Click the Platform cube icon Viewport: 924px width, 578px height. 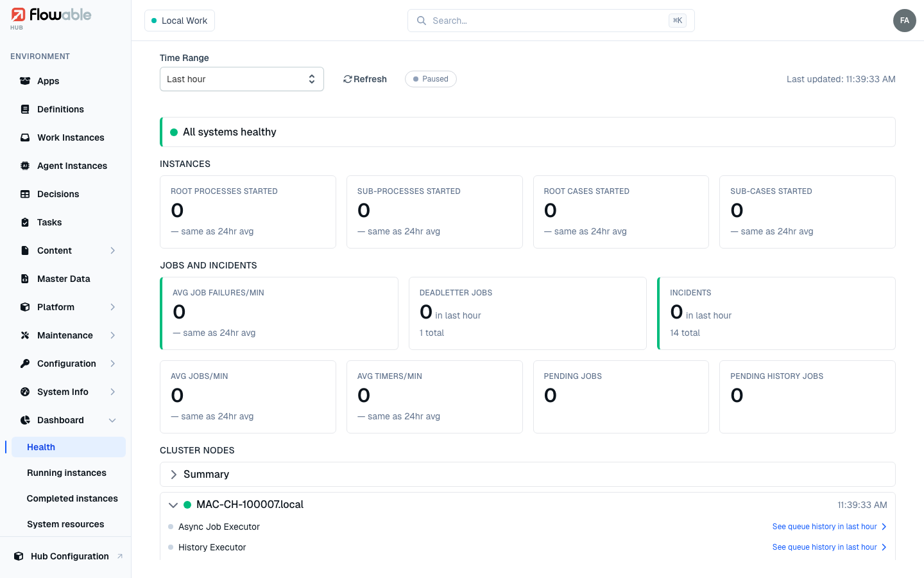tap(25, 307)
